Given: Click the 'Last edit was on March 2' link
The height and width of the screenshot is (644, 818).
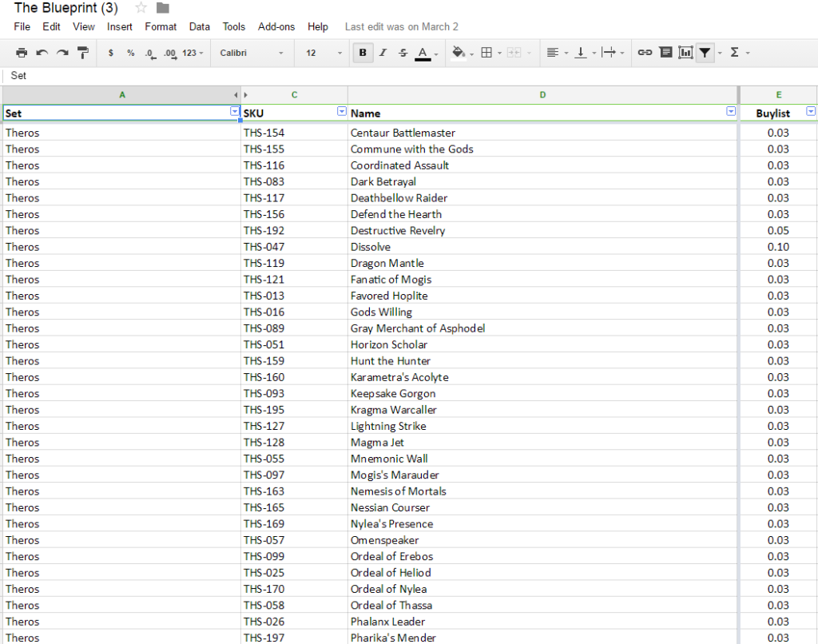Looking at the screenshot, I should point(401,26).
